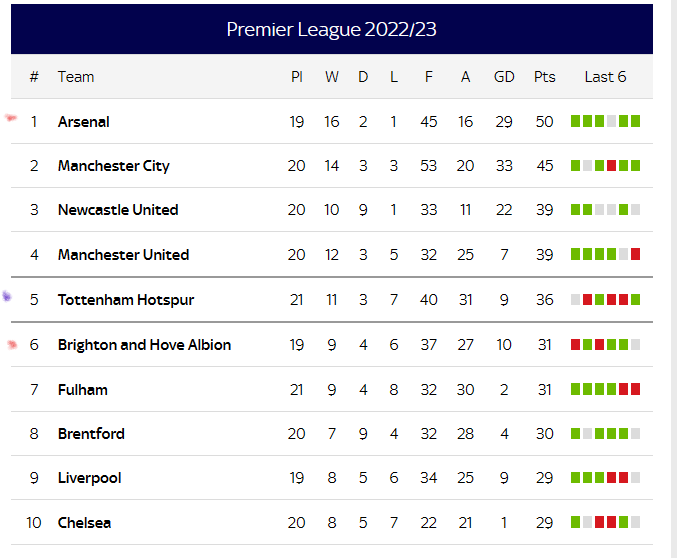Select the red loss square in Manchester United's form
Viewport: 677px width, 558px height.
coord(636,254)
